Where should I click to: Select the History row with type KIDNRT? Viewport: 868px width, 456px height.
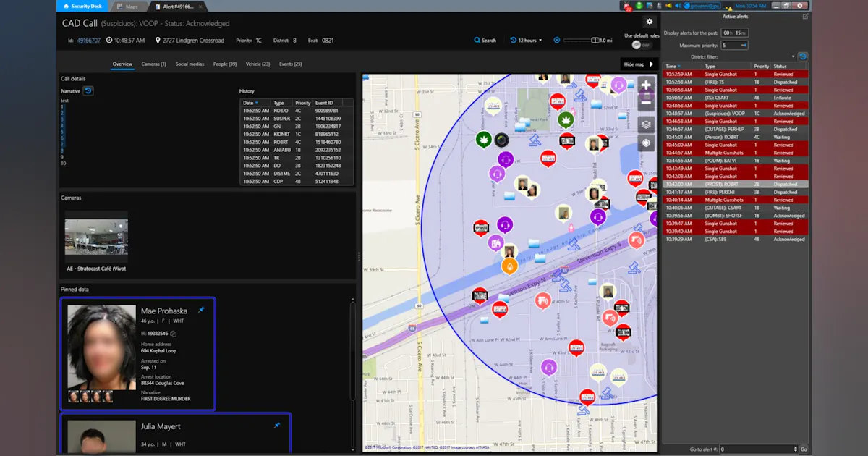tap(297, 134)
